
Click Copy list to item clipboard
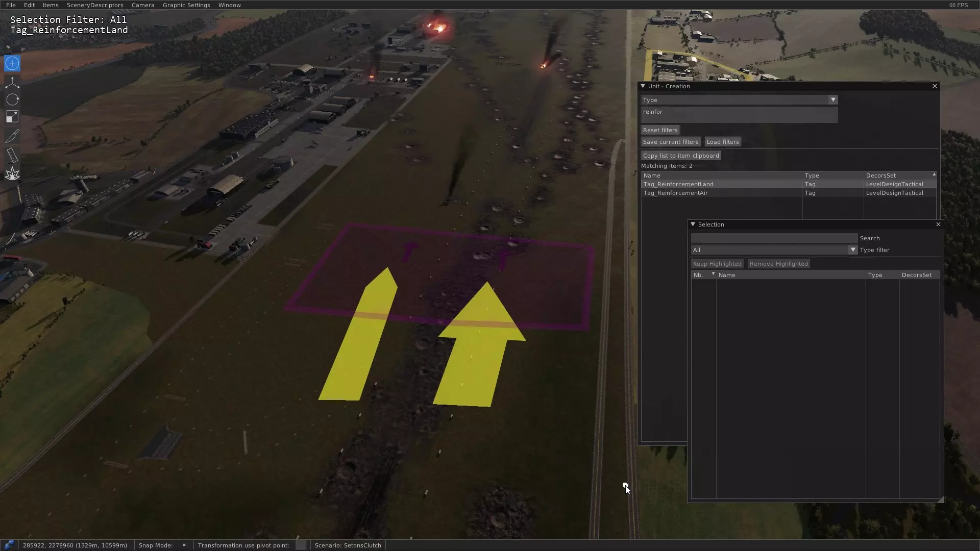click(x=680, y=156)
